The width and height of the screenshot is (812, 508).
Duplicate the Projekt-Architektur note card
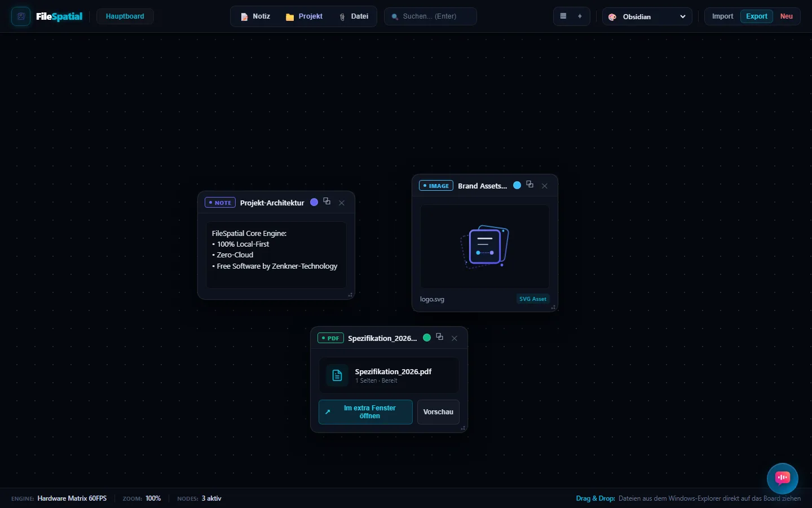tap(327, 202)
